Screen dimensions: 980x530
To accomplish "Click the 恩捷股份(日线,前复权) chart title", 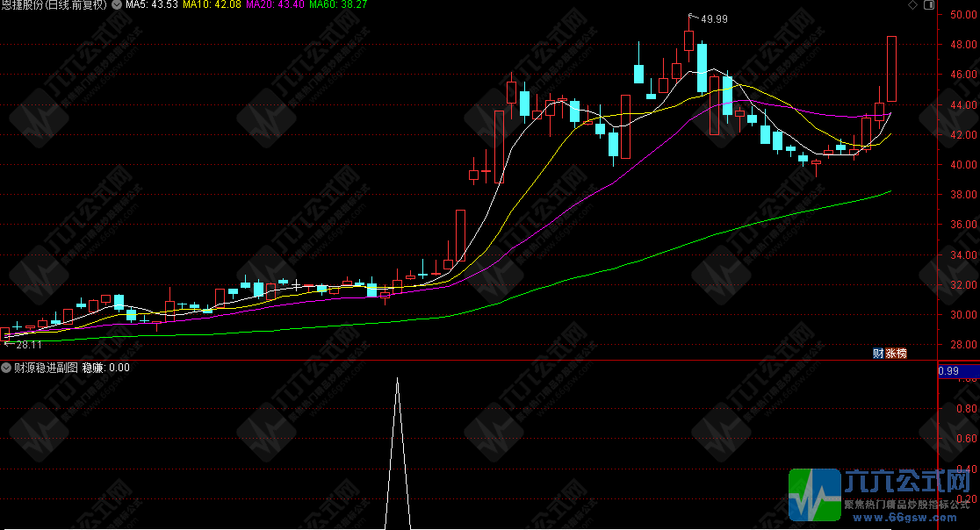I will click(x=54, y=5).
